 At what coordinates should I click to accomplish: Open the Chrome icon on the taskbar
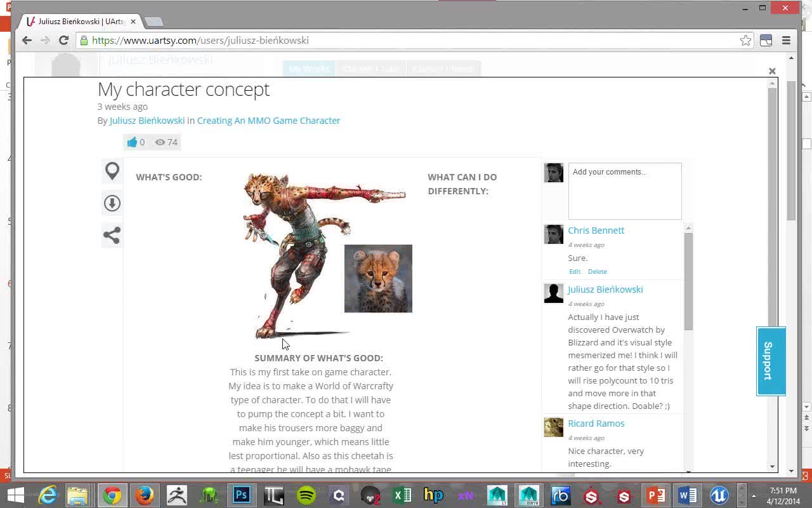[112, 495]
